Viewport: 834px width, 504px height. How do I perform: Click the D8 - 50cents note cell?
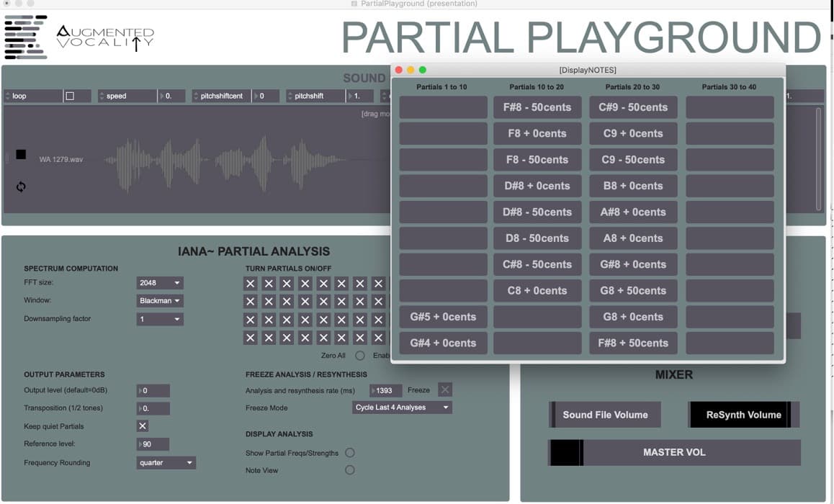pos(537,238)
